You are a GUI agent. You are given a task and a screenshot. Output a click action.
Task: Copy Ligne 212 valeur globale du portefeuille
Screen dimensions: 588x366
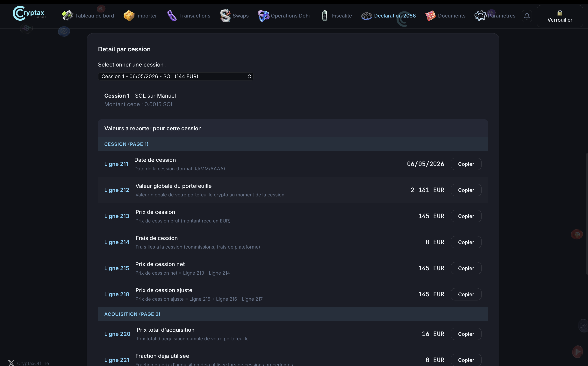466,190
